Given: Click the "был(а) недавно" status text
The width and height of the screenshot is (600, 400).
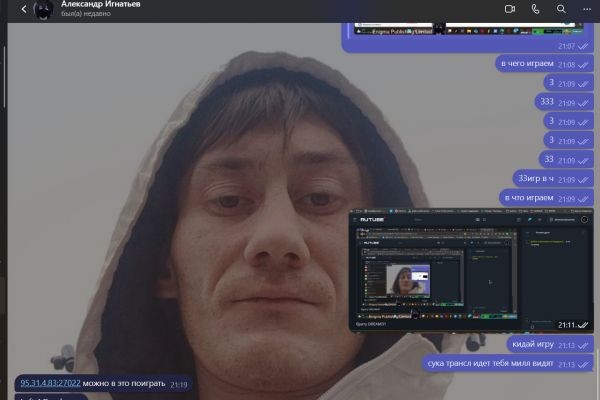Looking at the screenshot, I should [85, 16].
